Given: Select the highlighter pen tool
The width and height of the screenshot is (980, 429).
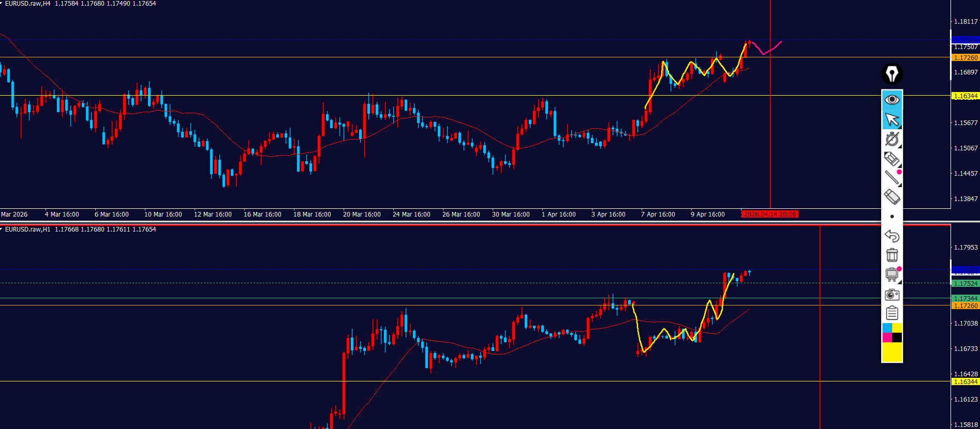Looking at the screenshot, I should (x=891, y=159).
